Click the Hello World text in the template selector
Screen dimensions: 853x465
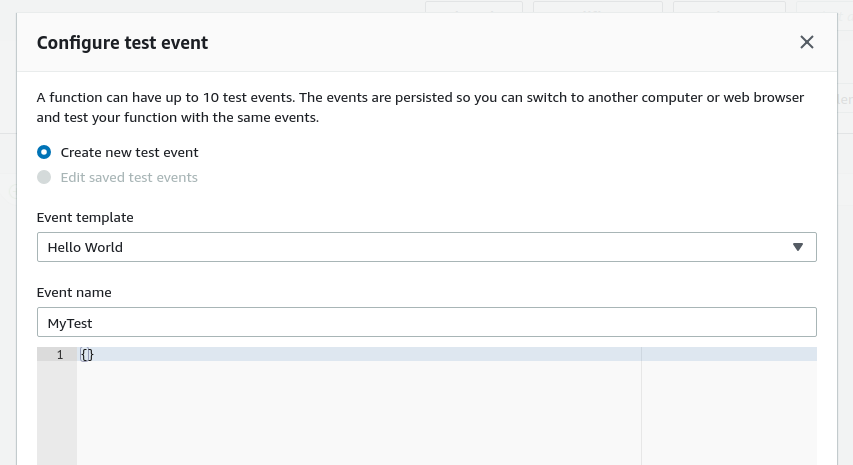click(85, 247)
